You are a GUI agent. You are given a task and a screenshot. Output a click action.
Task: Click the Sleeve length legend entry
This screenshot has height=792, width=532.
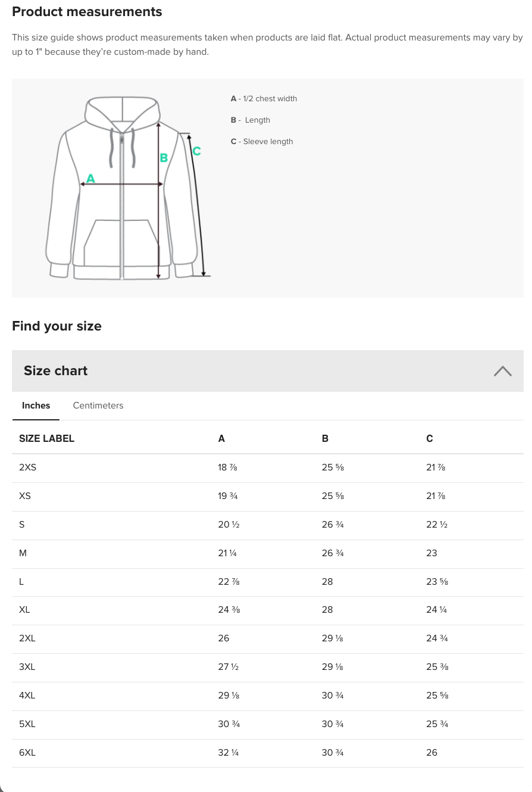pyautogui.click(x=262, y=142)
